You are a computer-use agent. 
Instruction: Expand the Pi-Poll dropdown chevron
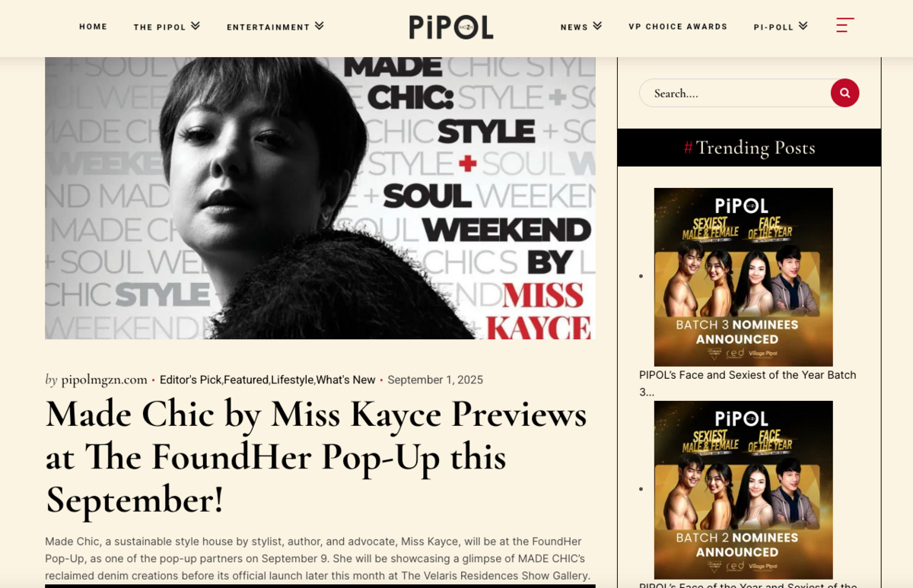803,26
